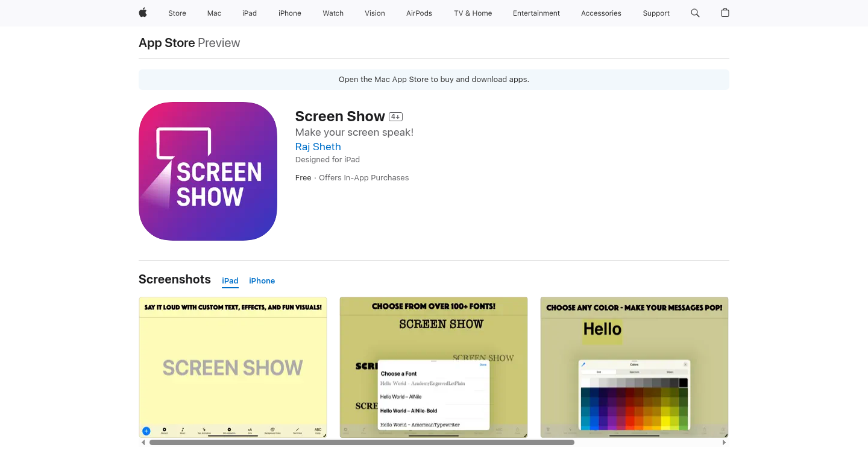Click the screenshots scrollbar right arrow

coord(725,442)
